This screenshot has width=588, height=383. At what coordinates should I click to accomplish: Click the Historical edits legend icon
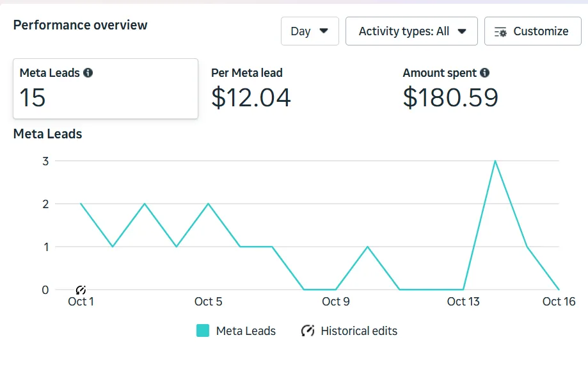point(308,331)
